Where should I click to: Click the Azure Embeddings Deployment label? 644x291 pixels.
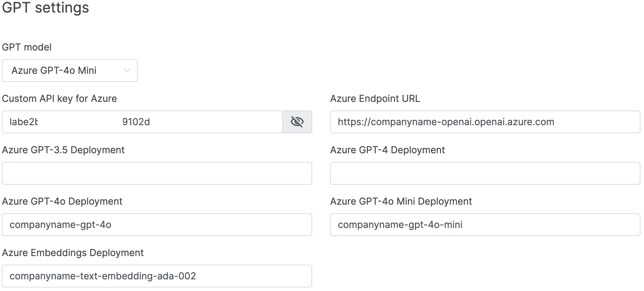[x=73, y=253]
